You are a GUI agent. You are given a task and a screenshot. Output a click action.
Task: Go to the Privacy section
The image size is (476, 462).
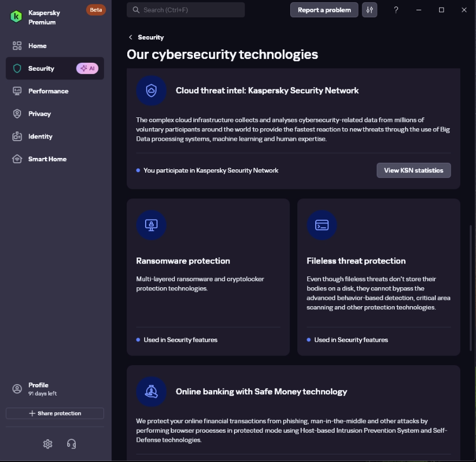55,114
